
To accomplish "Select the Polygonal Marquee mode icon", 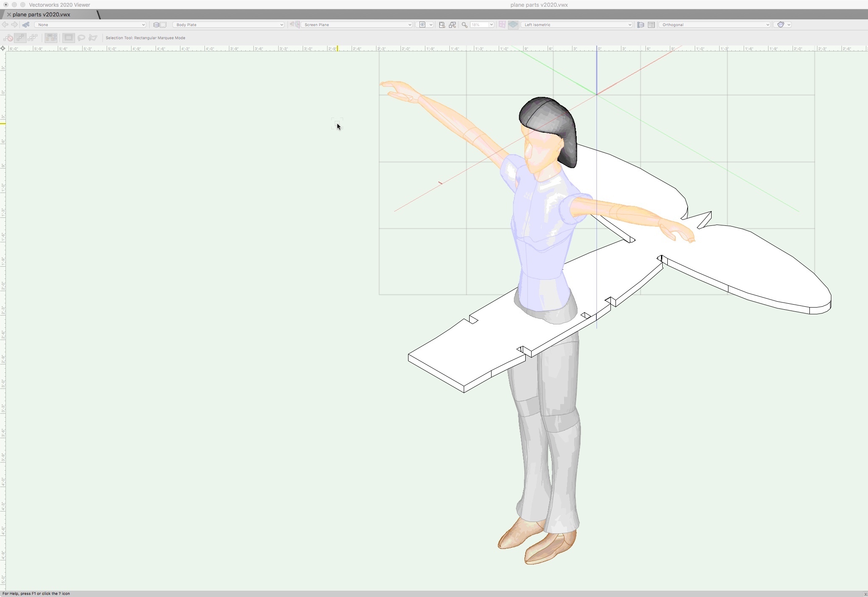I will tap(93, 38).
